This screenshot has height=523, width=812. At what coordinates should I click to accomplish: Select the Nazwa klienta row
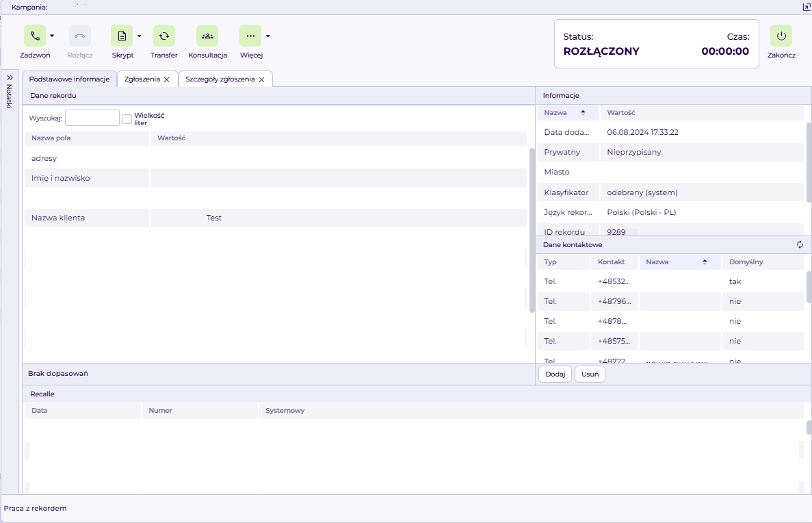276,218
